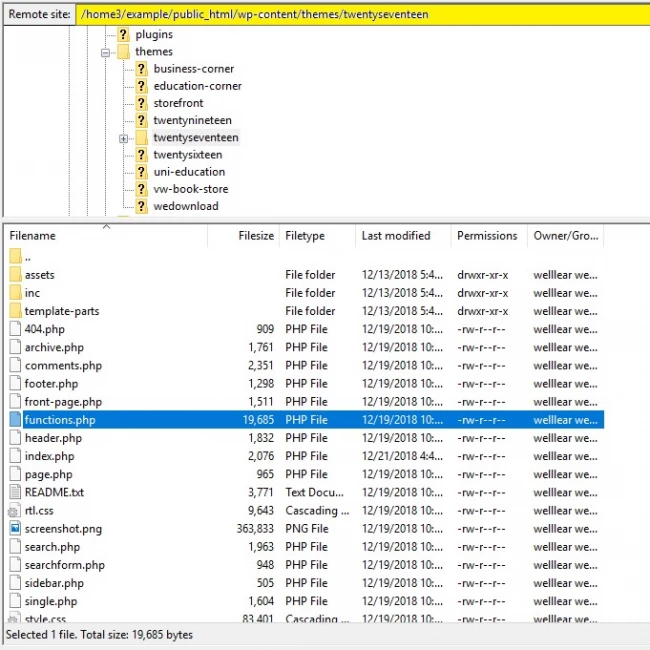The height and width of the screenshot is (650, 650).
Task: Select the index.php file
Action: point(305,456)
